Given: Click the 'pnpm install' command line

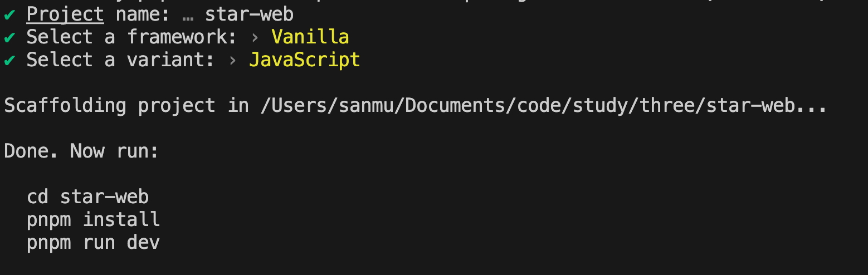Looking at the screenshot, I should (94, 219).
